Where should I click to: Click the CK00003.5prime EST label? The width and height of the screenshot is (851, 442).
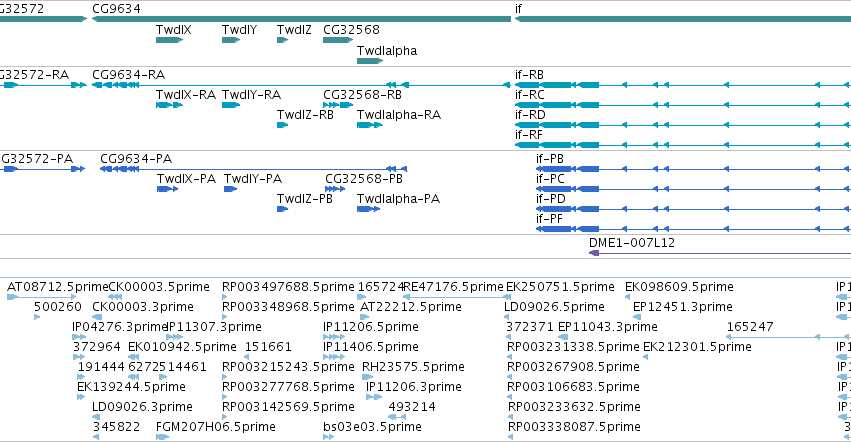(x=159, y=287)
